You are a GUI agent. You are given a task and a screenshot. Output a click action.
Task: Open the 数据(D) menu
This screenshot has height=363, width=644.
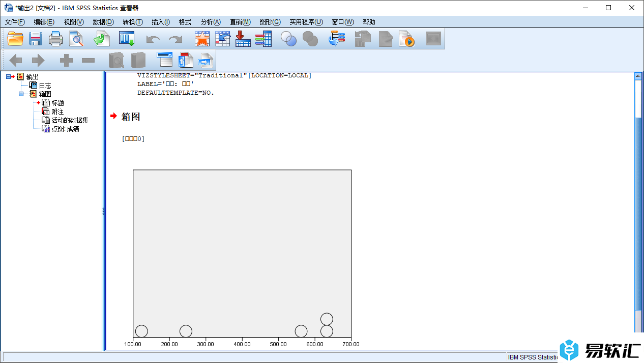[103, 22]
